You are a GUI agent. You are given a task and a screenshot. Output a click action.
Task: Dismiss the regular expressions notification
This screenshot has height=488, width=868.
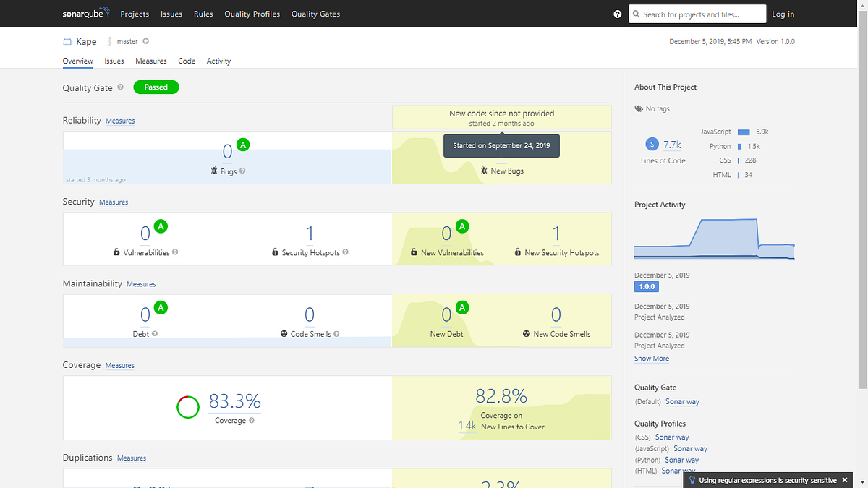point(845,480)
